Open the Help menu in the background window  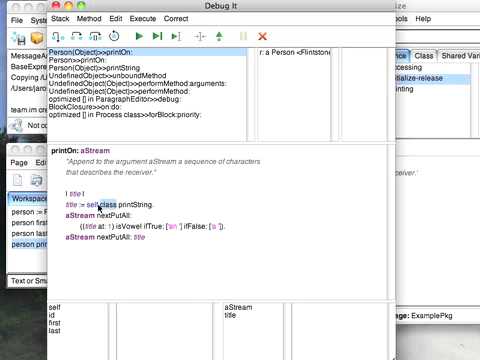pyautogui.click(x=423, y=19)
